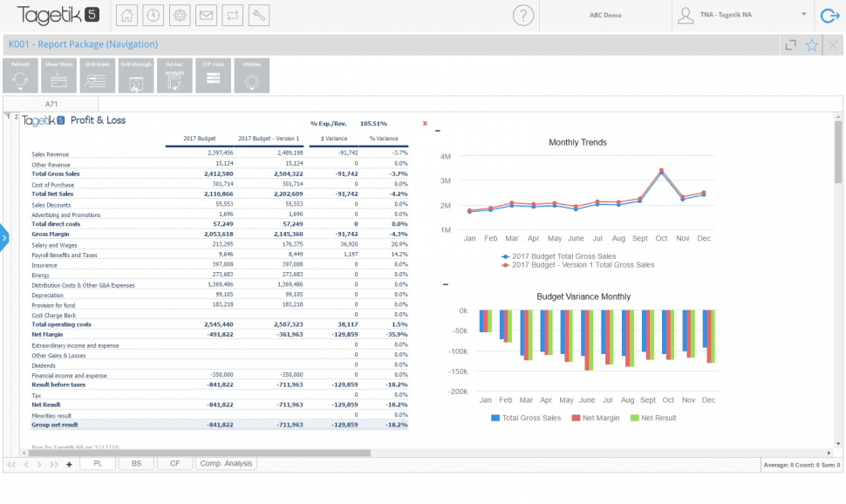Click the ABC Demo environment label
This screenshot has height=504, width=846.
[x=605, y=15]
